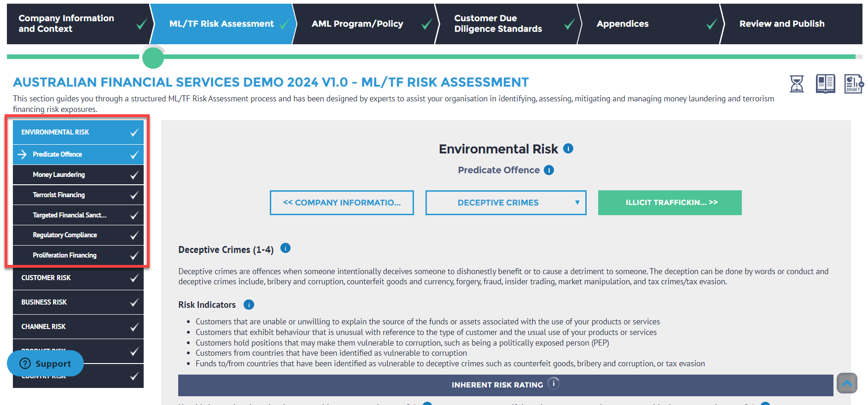The height and width of the screenshot is (405, 868).
Task: Open the draft document report icon
Action: [x=854, y=84]
